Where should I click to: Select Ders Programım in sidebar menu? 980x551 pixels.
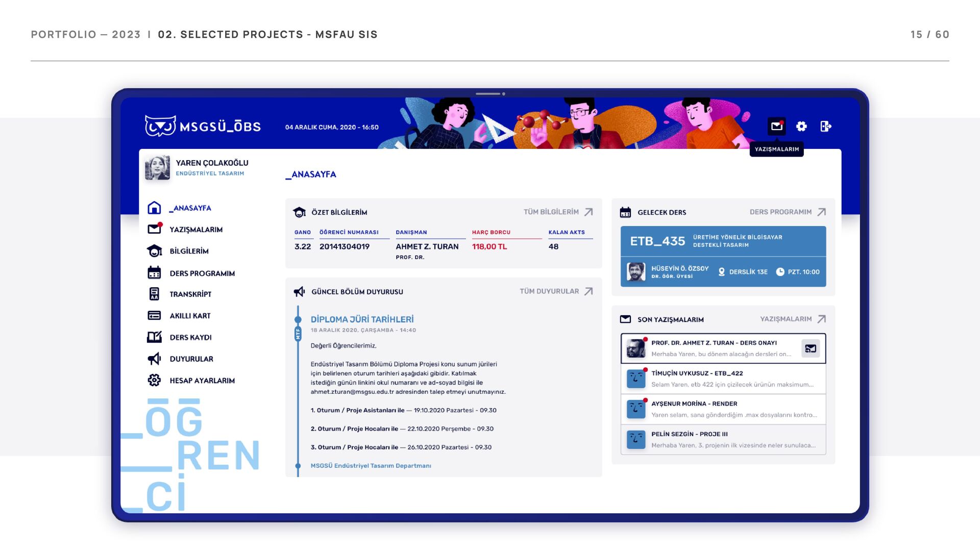(202, 273)
